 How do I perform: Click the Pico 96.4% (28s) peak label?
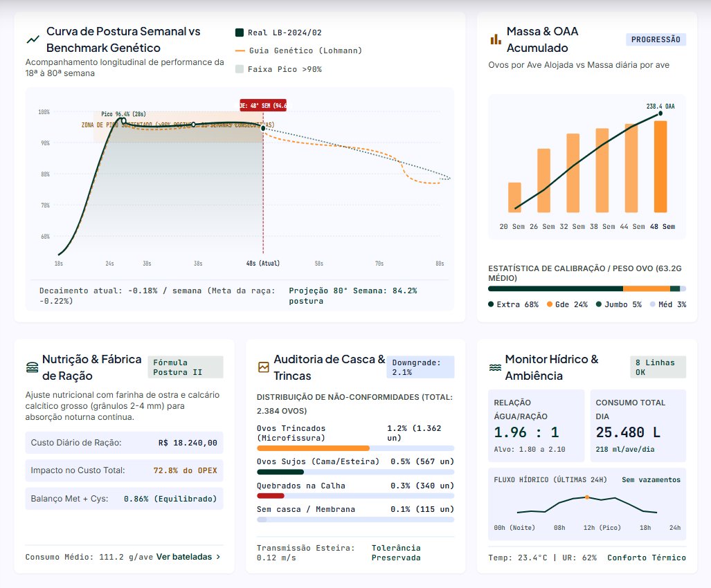click(123, 114)
